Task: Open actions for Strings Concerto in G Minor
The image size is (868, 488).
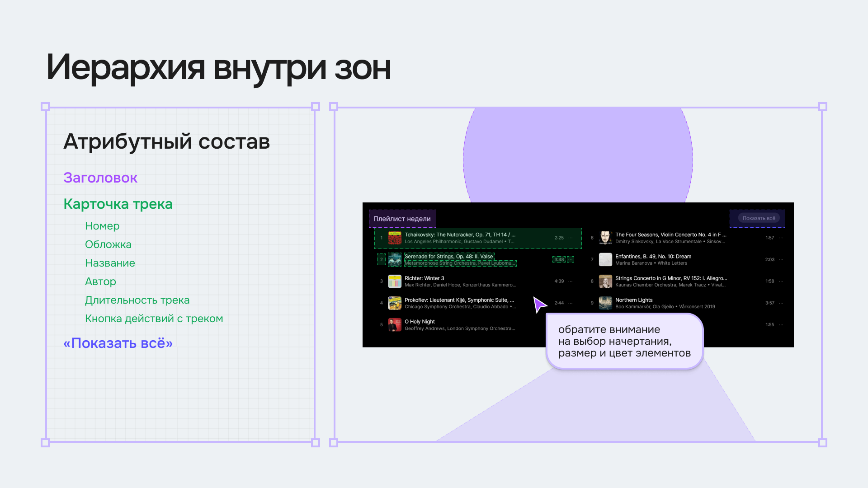Action: point(781,281)
